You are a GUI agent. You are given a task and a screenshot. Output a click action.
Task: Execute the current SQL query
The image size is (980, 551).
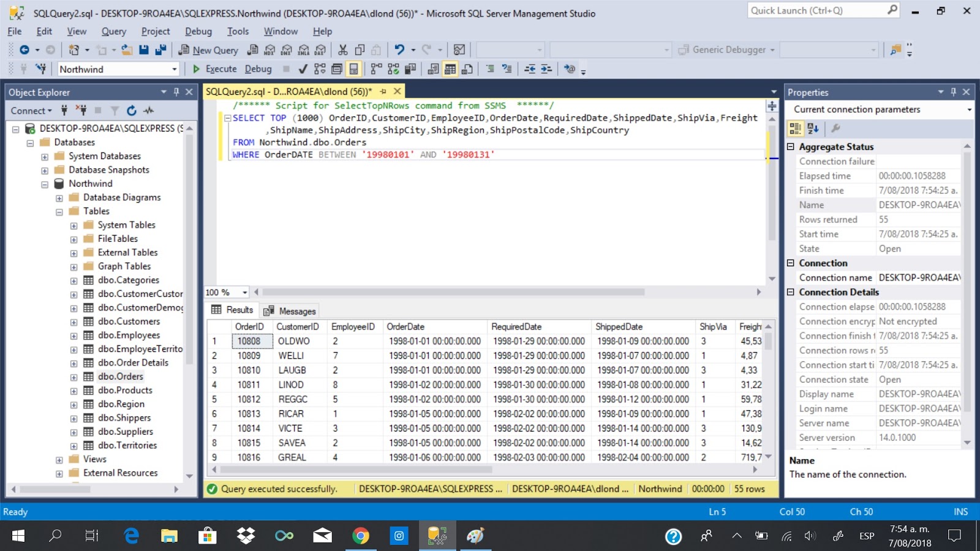coord(214,69)
